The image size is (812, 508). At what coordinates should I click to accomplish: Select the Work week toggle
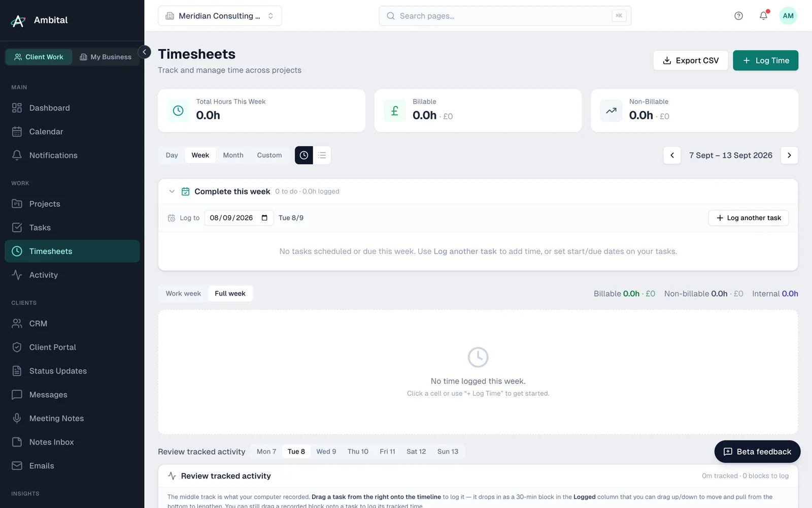click(x=183, y=294)
